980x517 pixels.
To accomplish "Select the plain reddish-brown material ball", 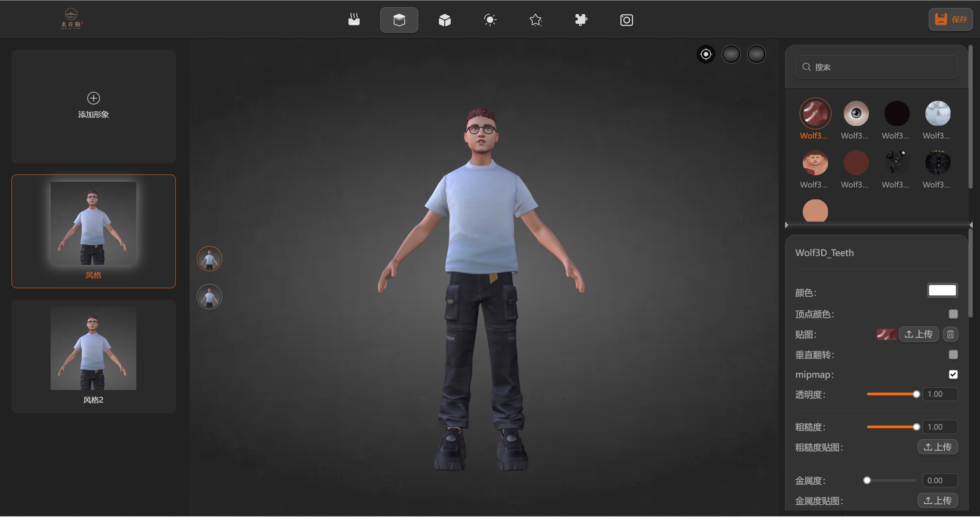I will point(856,163).
